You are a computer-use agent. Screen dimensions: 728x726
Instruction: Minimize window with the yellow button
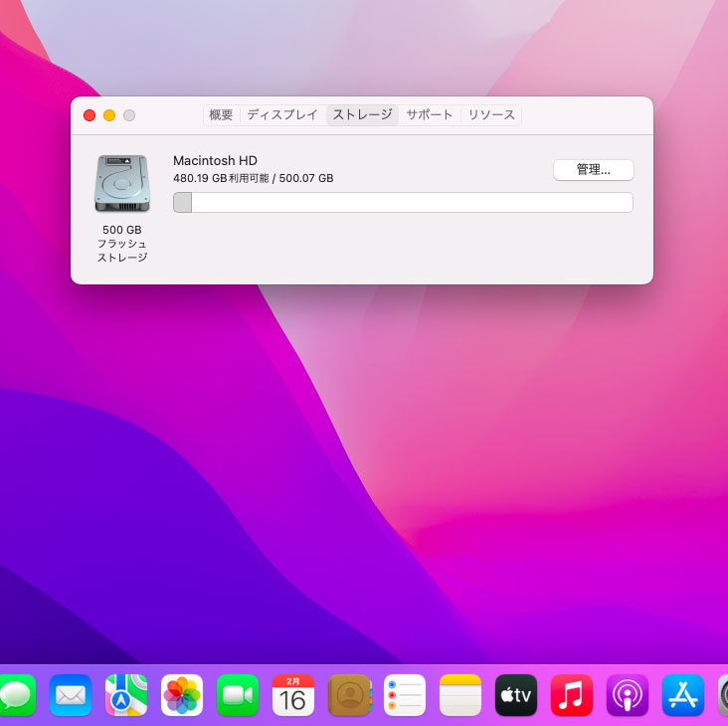(109, 115)
